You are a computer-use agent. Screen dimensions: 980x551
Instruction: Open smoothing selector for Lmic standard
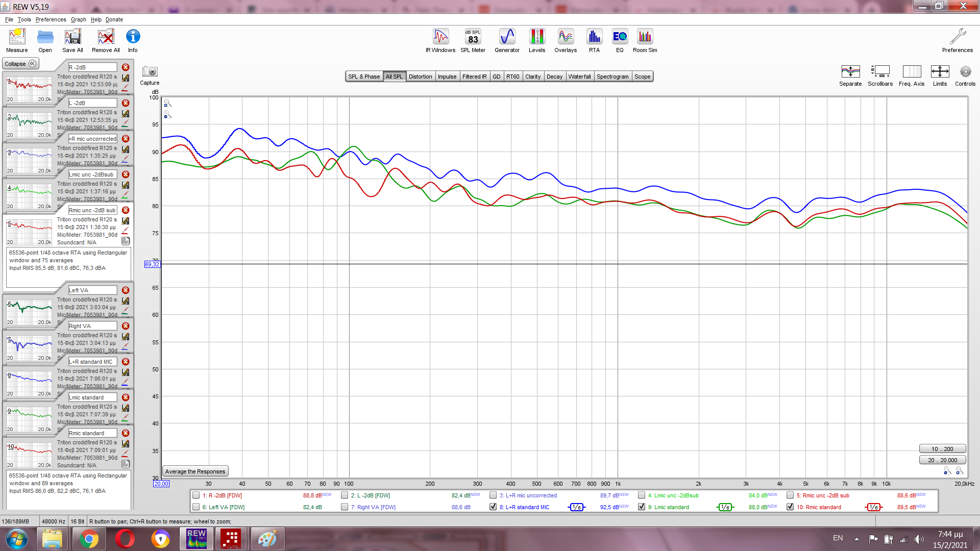725,507
